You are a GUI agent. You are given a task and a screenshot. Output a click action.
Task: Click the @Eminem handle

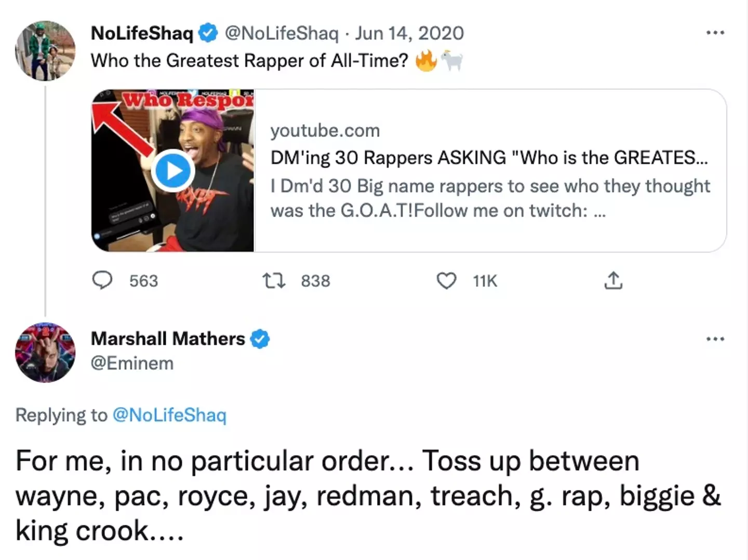coord(132,363)
